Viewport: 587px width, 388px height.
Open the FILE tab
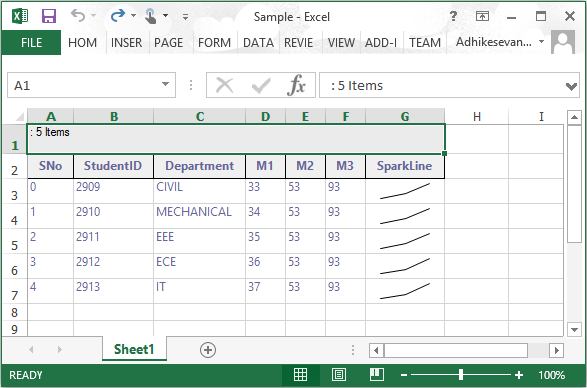(x=31, y=42)
